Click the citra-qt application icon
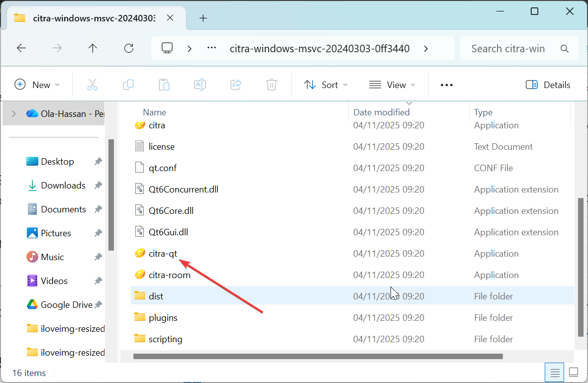 tap(139, 253)
